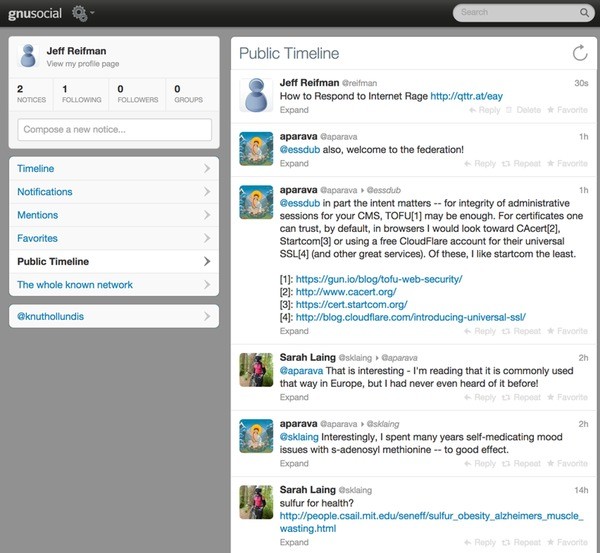Click 'Sarah Laing' name on Europe notice

click(308, 357)
